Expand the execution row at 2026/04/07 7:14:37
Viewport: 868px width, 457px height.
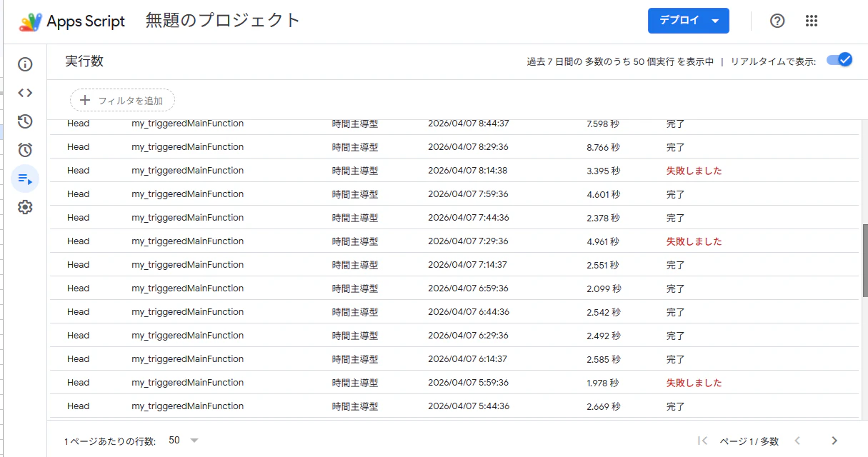[454, 265]
